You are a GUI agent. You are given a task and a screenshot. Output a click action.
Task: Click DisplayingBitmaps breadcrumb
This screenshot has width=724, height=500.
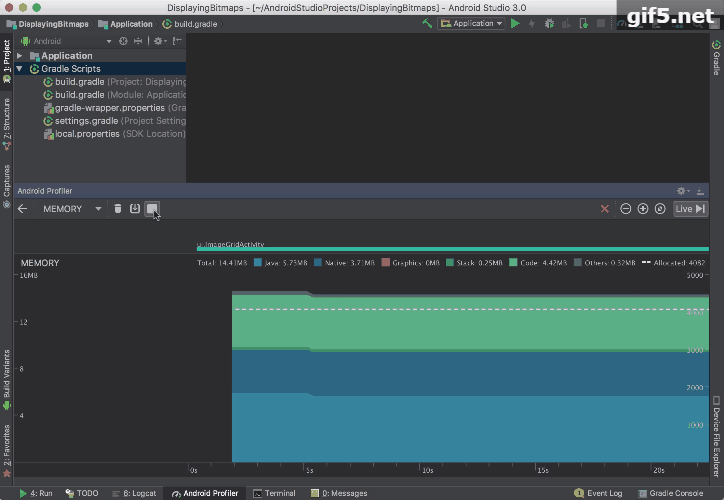[47, 24]
